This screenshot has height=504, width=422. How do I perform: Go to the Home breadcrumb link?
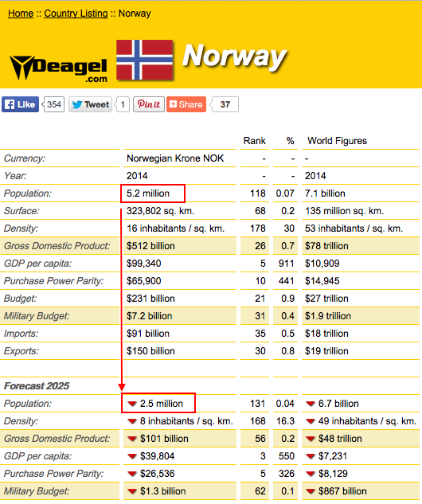(21, 14)
